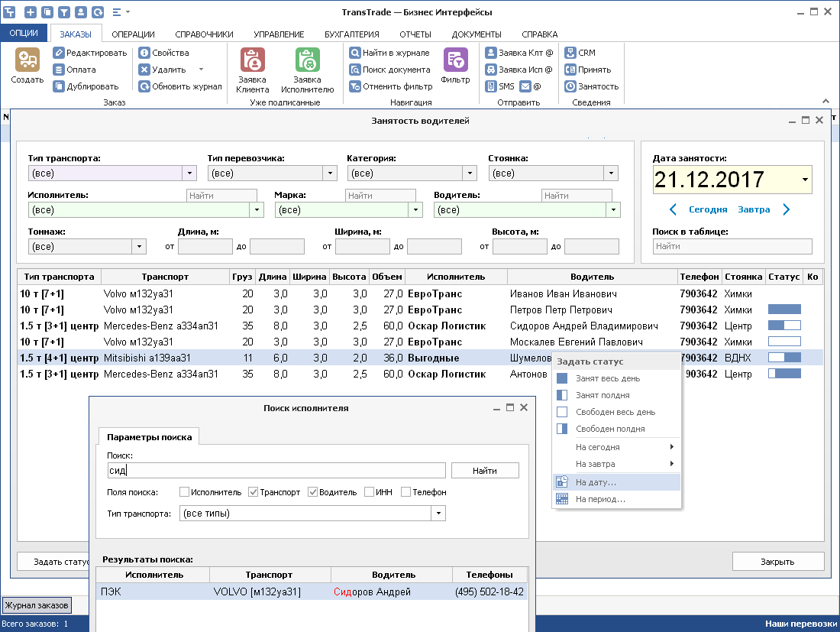This screenshot has width=840, height=632.
Task: Uncheck the Транспорт search field checkbox
Action: click(x=254, y=492)
